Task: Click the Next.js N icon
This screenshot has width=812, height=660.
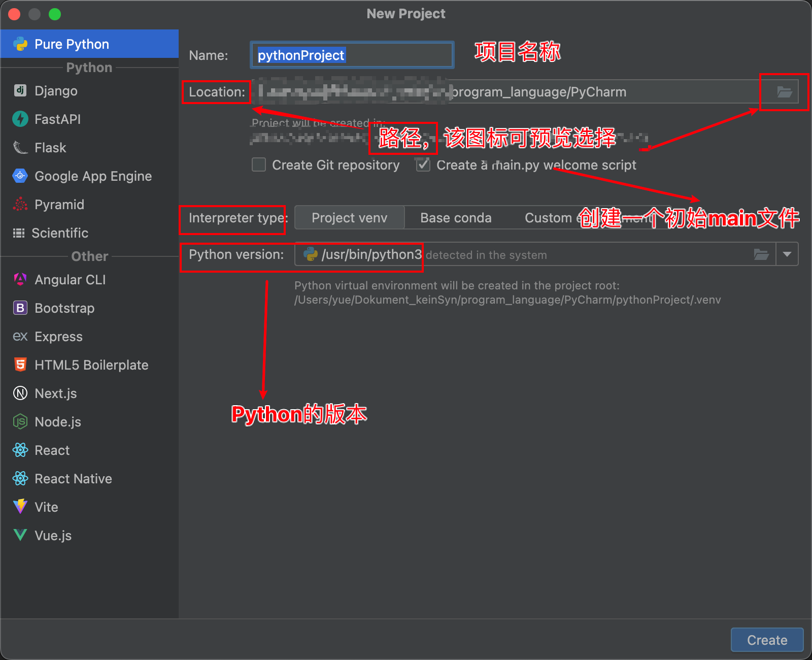Action: (x=20, y=393)
